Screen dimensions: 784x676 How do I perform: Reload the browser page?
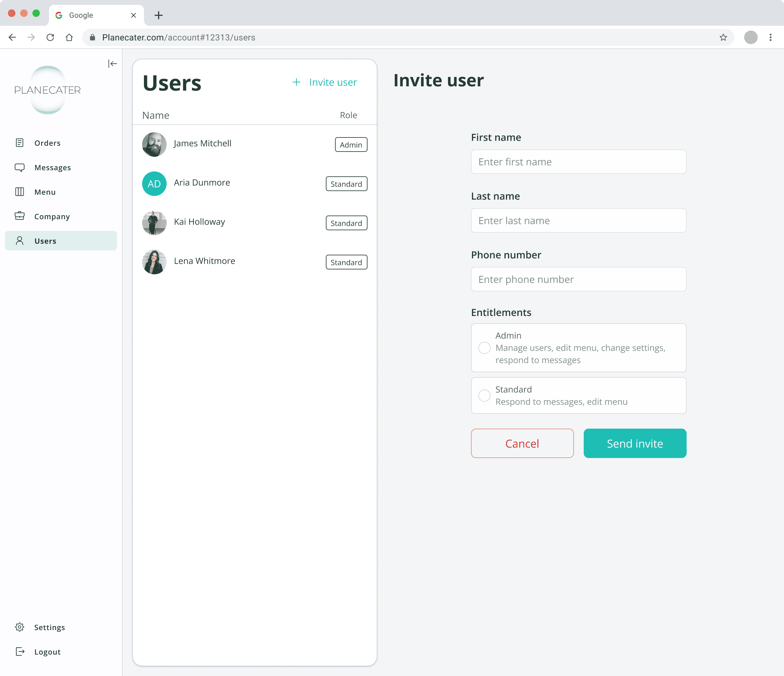[x=50, y=37]
